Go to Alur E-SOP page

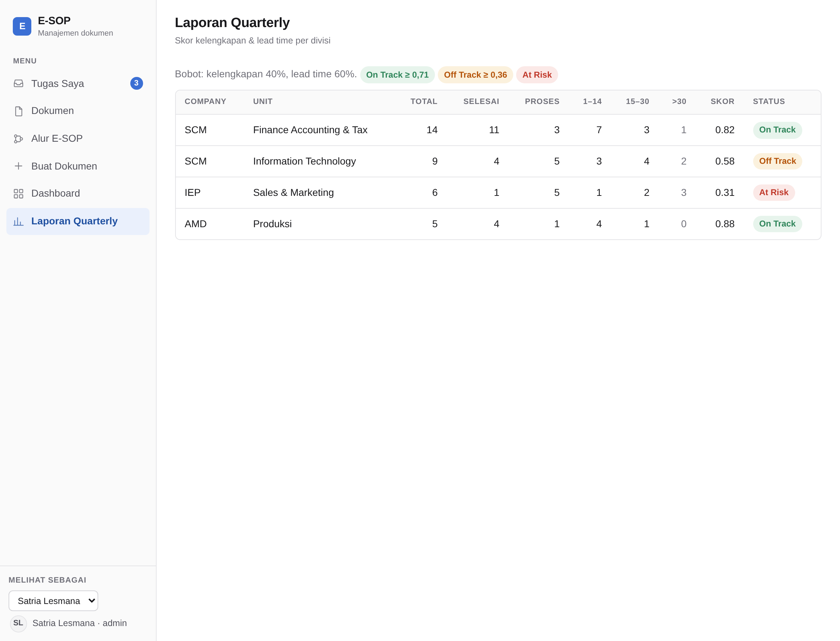(x=78, y=139)
